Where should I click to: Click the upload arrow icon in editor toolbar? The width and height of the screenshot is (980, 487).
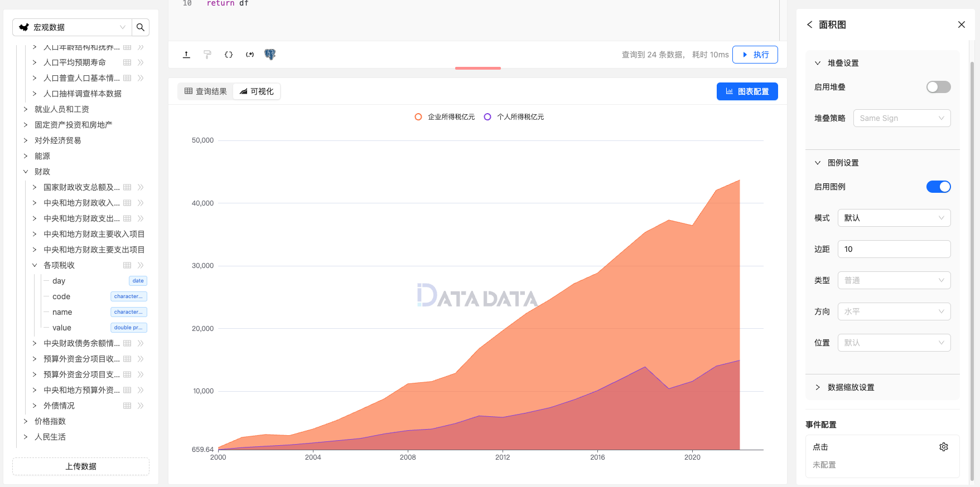(186, 55)
